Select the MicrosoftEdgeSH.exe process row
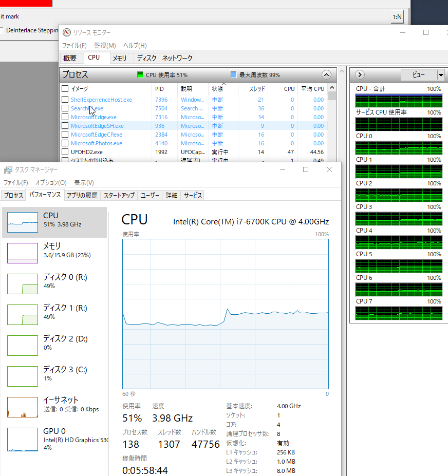Viewport: 448px width, 476px height. (x=194, y=126)
